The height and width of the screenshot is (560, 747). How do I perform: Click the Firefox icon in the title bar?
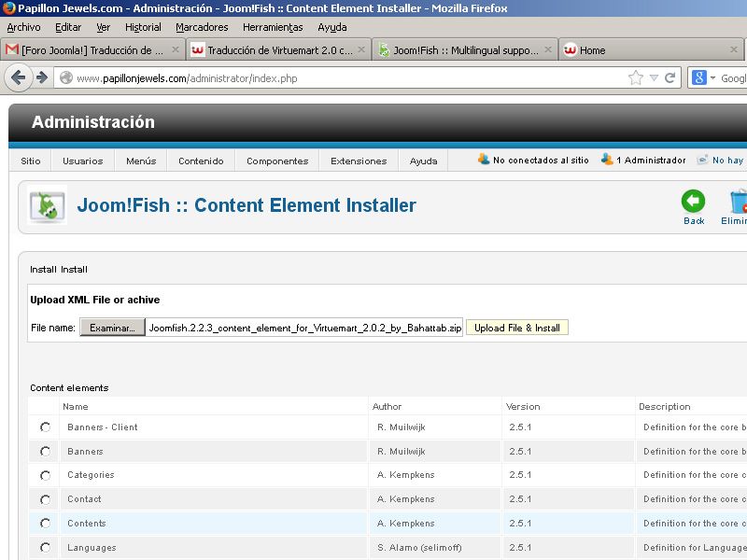[8, 8]
